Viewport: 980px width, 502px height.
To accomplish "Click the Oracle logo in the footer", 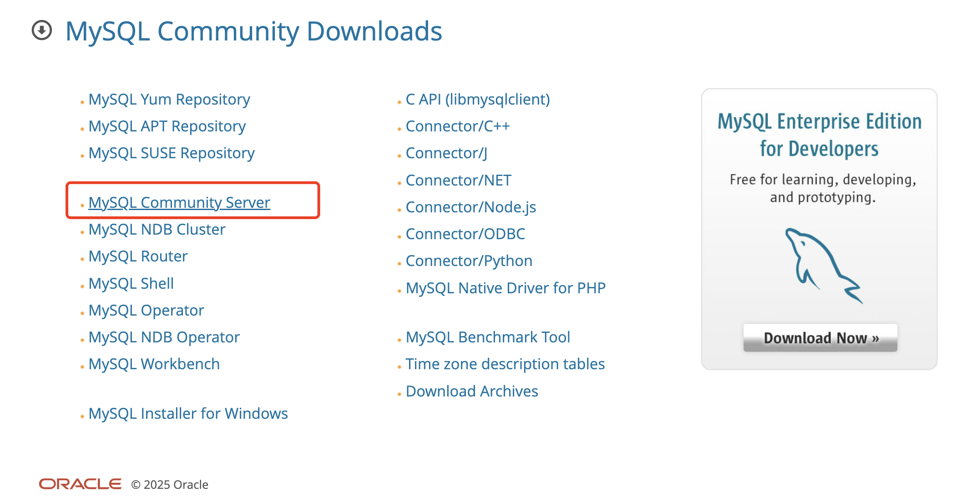I will coord(80,484).
